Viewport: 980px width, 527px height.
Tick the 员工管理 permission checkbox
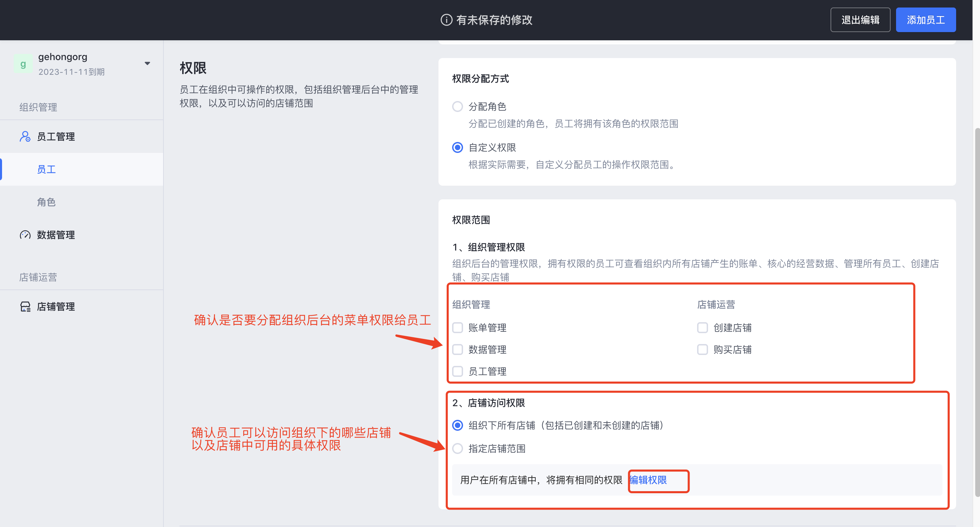tap(457, 371)
